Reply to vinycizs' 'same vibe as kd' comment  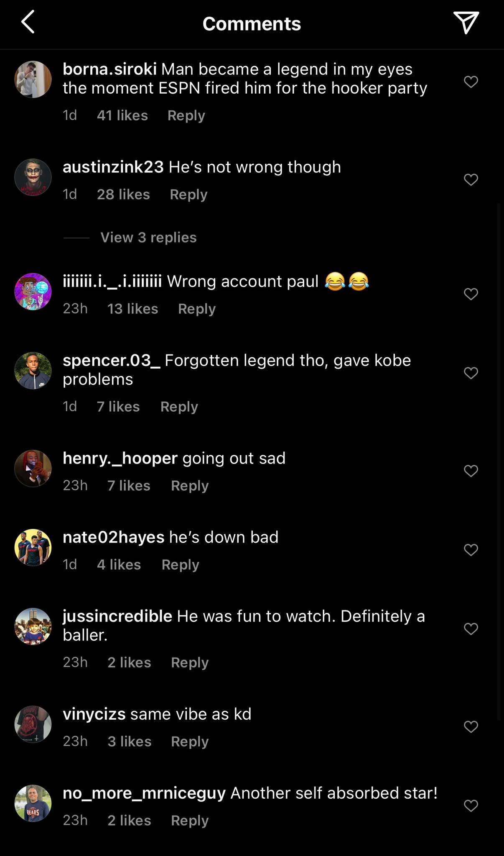tap(189, 741)
